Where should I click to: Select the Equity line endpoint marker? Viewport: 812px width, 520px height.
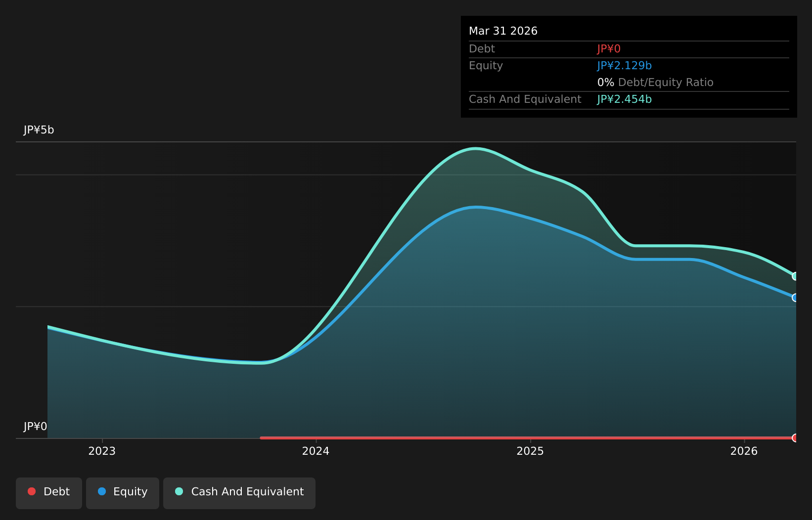click(795, 298)
